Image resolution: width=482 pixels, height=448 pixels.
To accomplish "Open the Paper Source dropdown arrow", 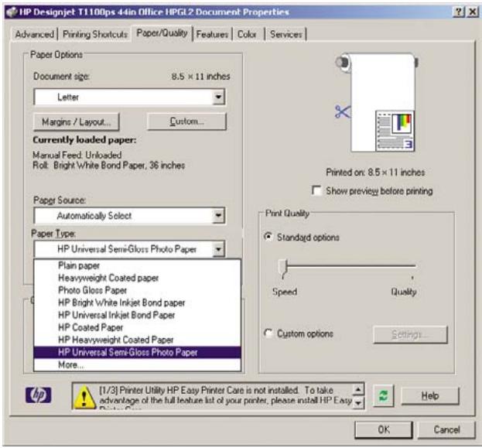I will (x=218, y=216).
